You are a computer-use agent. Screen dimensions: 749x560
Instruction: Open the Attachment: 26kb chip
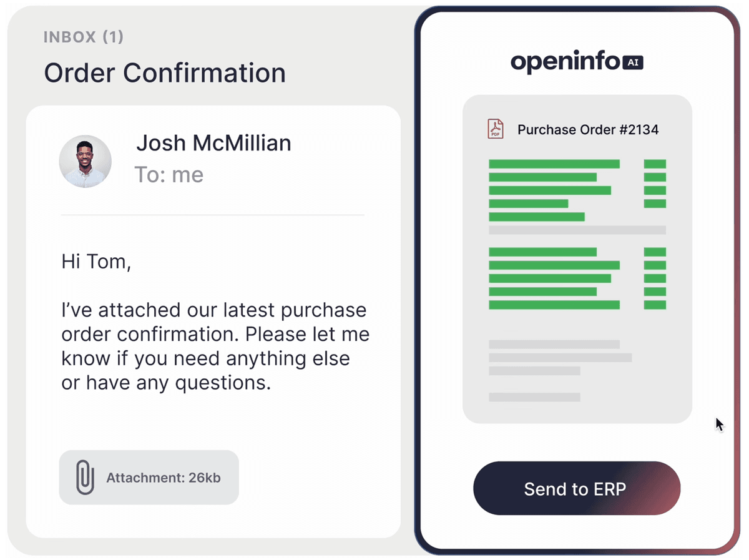(x=149, y=478)
